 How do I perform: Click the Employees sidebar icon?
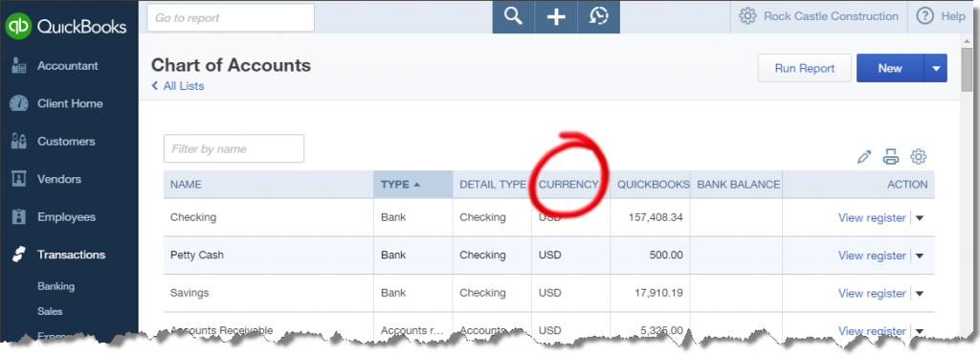19,216
